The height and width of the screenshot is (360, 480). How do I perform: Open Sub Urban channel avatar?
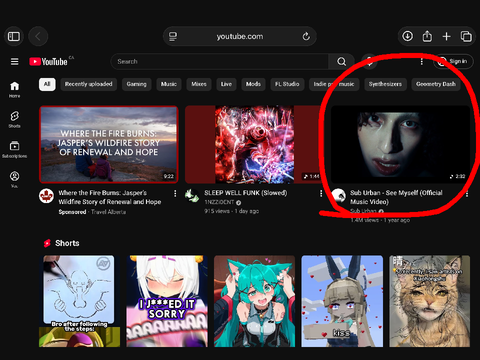(338, 196)
